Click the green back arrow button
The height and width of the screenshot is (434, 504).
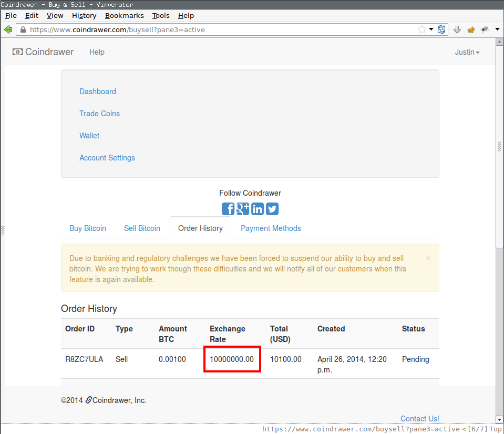pyautogui.click(x=8, y=29)
